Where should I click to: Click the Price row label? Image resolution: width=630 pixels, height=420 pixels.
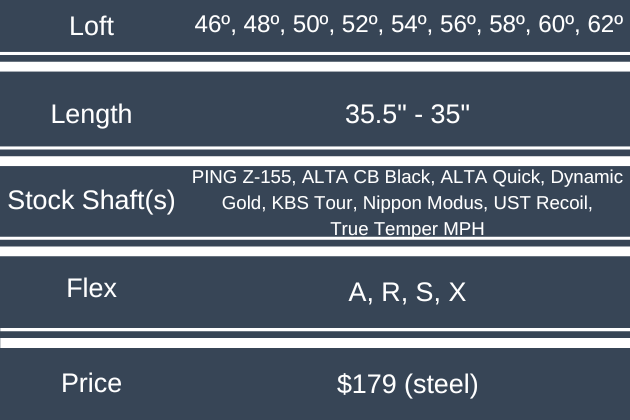(x=92, y=382)
